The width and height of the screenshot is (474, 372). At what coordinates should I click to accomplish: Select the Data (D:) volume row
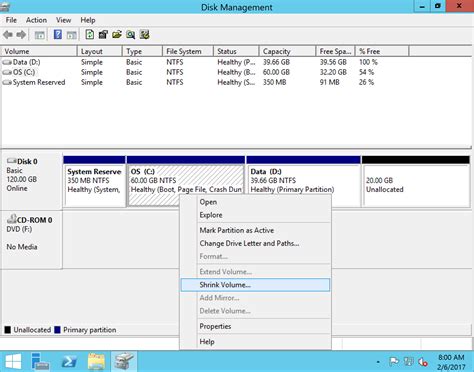click(205, 62)
